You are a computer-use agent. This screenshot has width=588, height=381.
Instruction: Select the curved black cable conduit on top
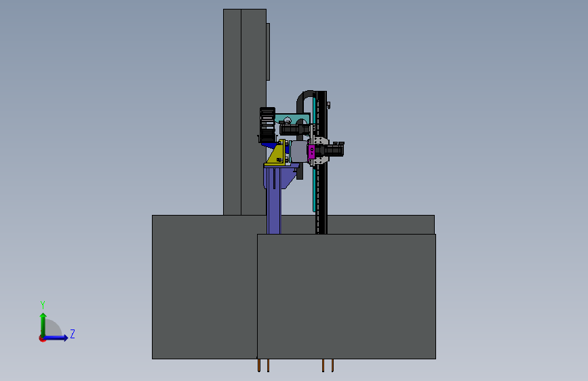tap(305, 100)
